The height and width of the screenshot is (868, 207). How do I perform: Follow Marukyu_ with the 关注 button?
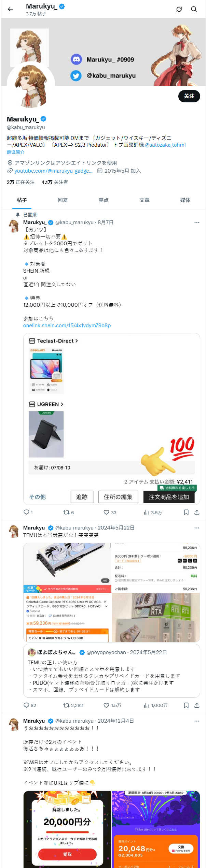click(x=189, y=96)
